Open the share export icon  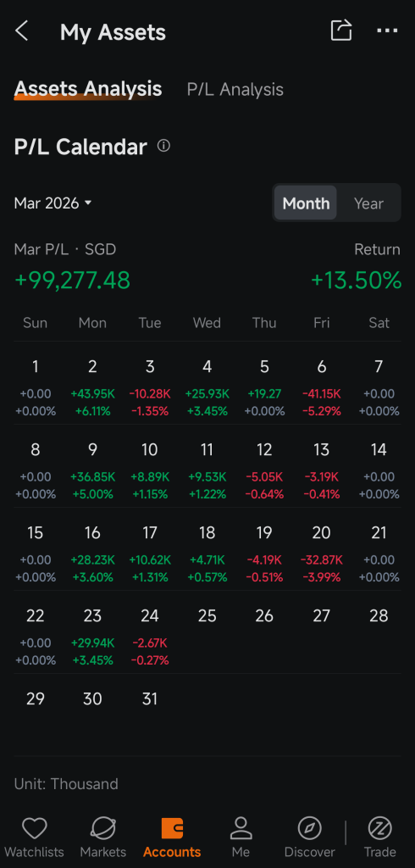coord(340,30)
